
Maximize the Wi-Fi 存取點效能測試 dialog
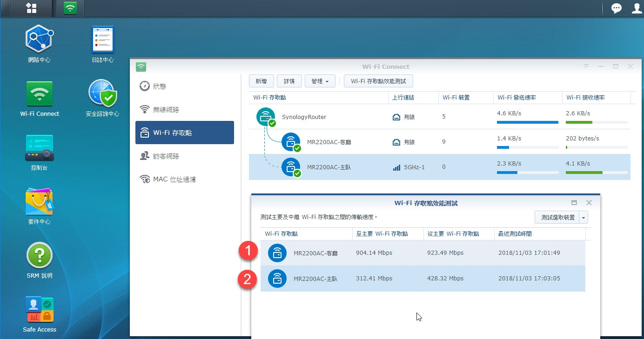pyautogui.click(x=574, y=203)
